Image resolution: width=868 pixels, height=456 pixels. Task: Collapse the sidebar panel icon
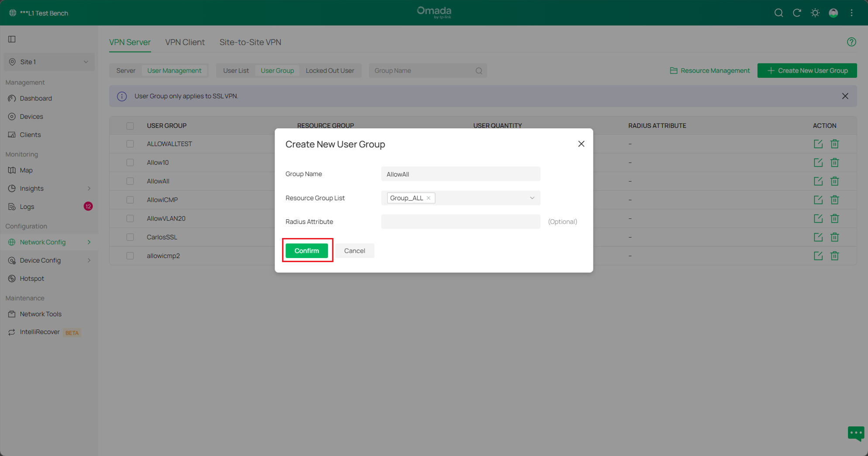12,39
